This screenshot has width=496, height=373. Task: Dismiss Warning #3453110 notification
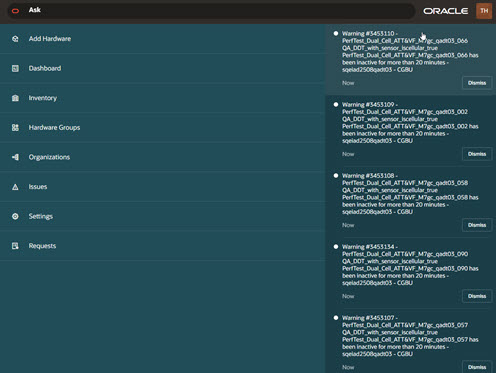[x=477, y=83]
